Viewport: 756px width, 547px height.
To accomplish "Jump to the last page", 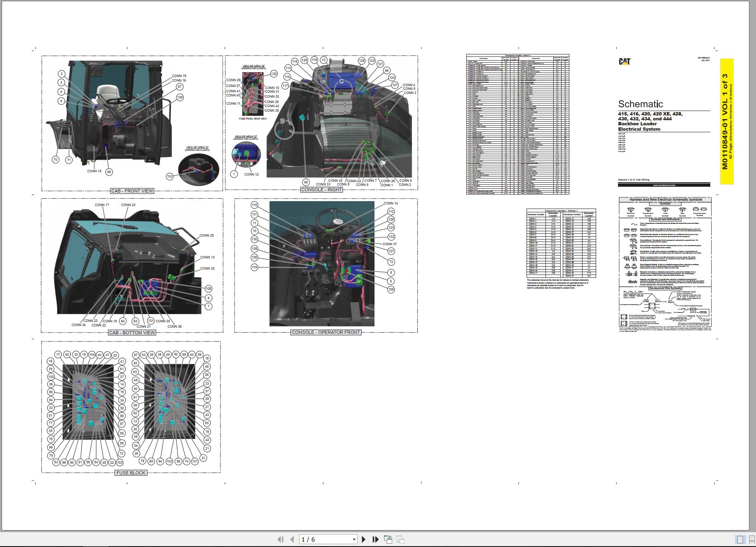I will 375,539.
